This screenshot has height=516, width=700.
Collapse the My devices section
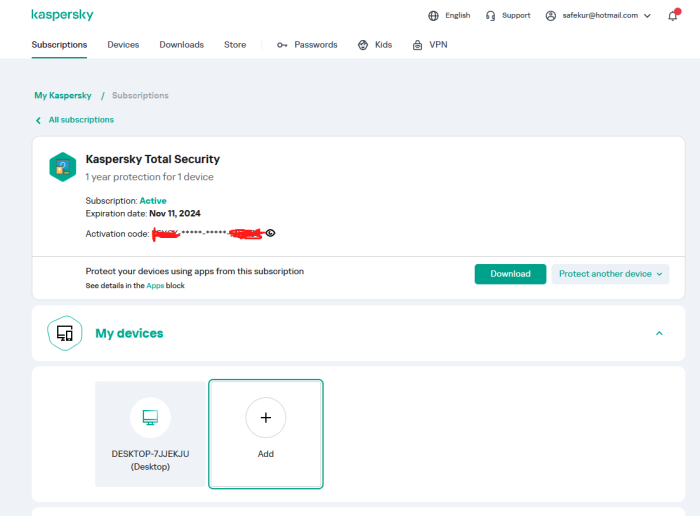[659, 333]
